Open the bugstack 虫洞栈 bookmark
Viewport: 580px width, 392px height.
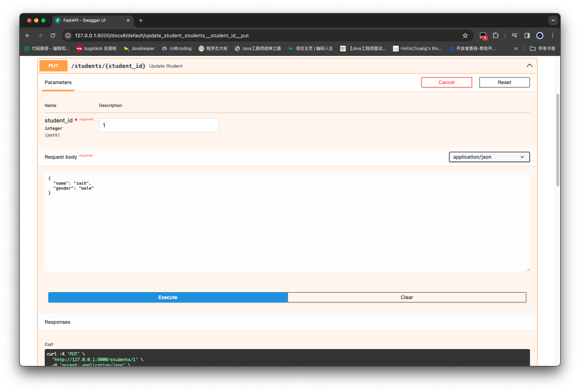pyautogui.click(x=96, y=49)
